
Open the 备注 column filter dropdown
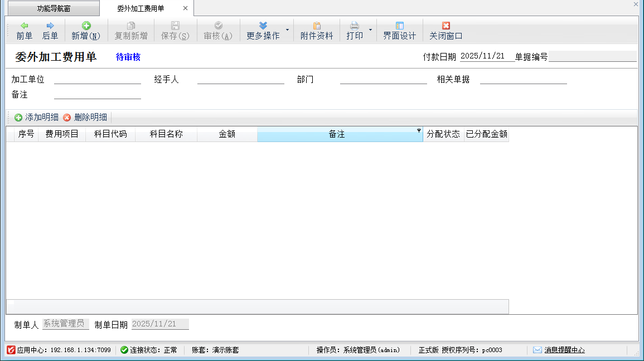click(x=419, y=130)
